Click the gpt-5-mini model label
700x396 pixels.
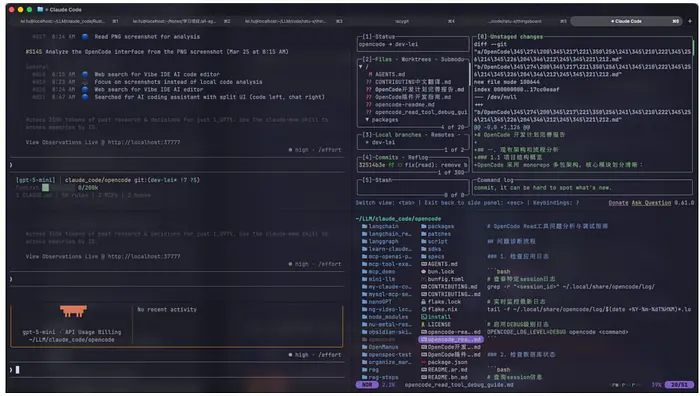(x=35, y=180)
